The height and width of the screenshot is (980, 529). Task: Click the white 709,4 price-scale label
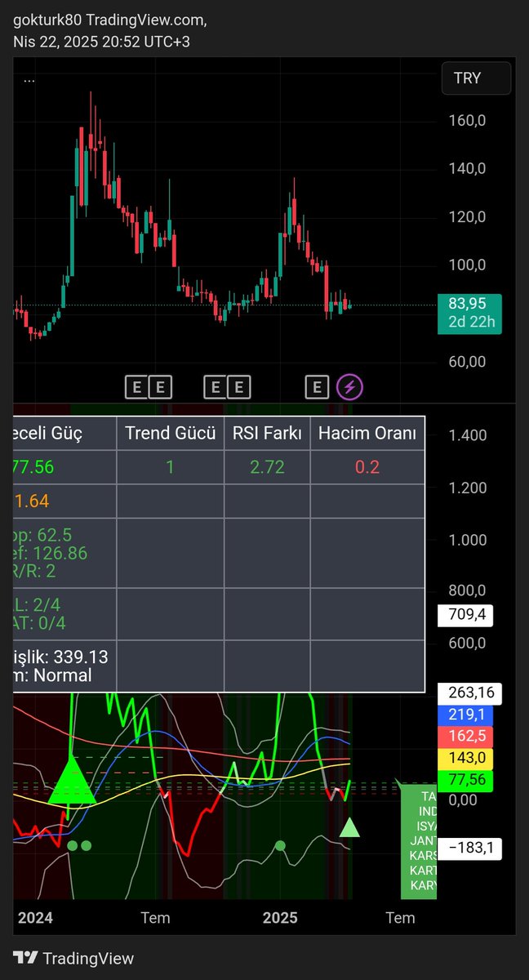pyautogui.click(x=467, y=615)
